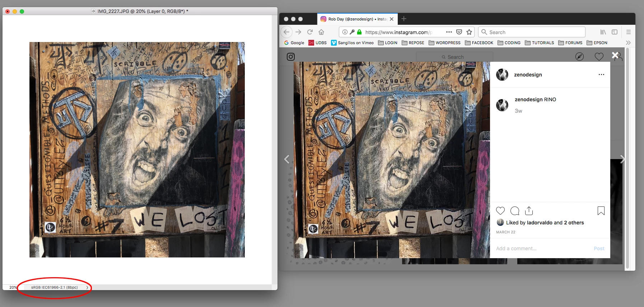644x307 pixels.
Task: Open the Google bookmark
Action: (294, 43)
